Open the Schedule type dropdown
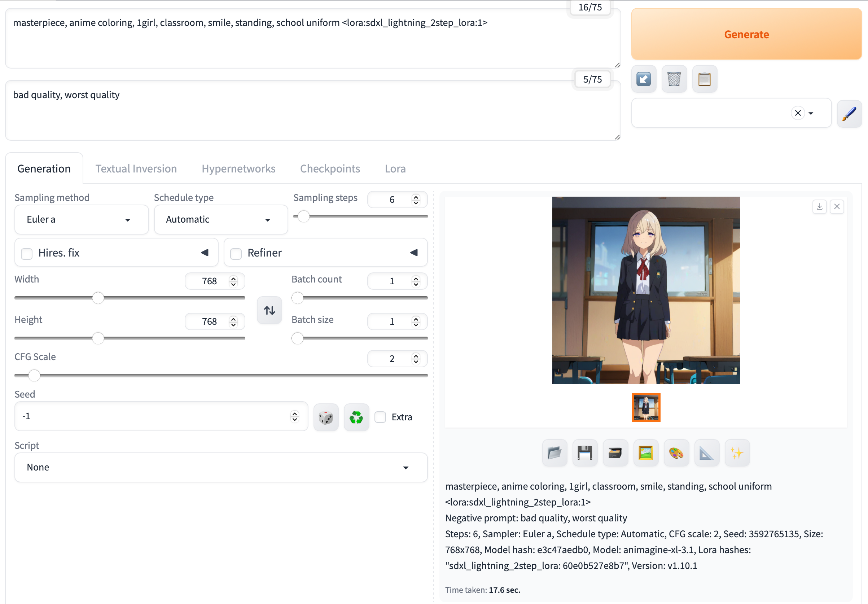Screen dimensions: 868x604 tap(221, 220)
